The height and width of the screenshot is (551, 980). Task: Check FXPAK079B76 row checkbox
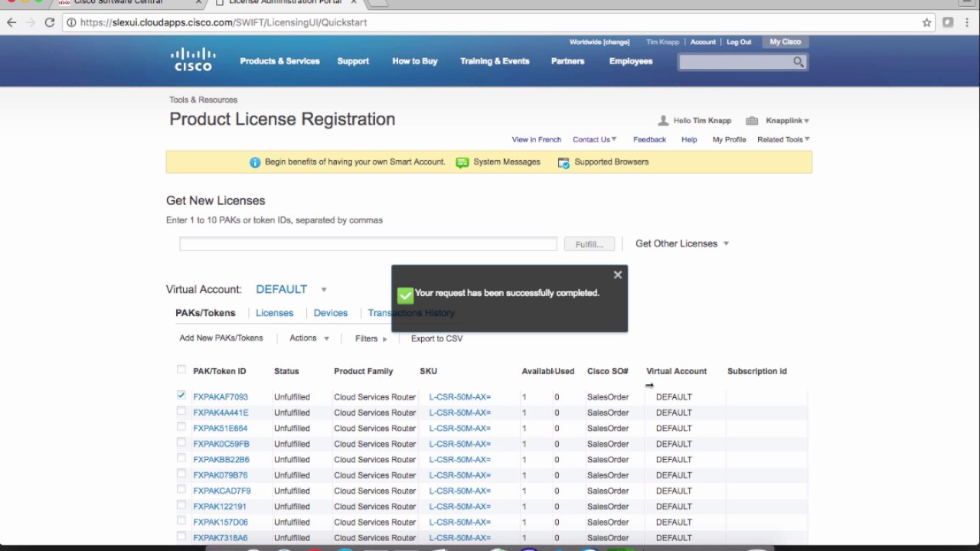click(181, 474)
